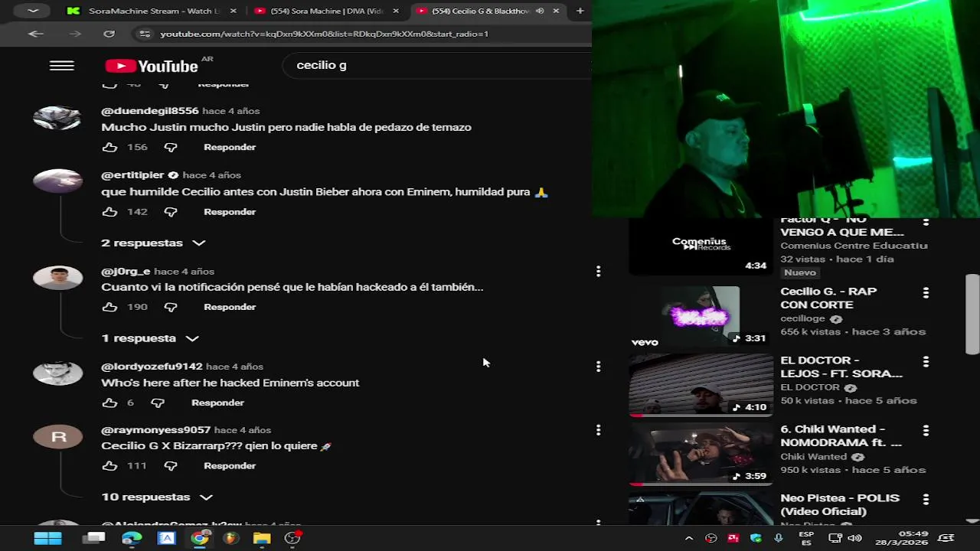Dislike the @ertitipier comment
This screenshot has width=980, height=551.
171,212
